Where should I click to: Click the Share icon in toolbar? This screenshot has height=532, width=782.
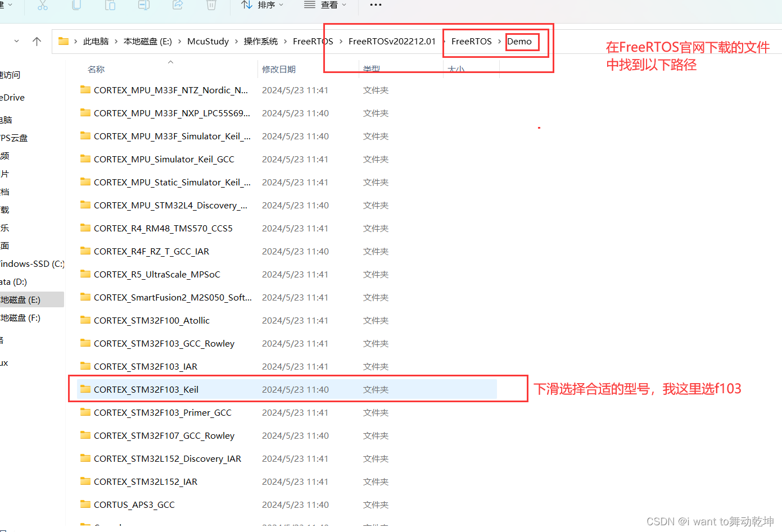pos(178,5)
